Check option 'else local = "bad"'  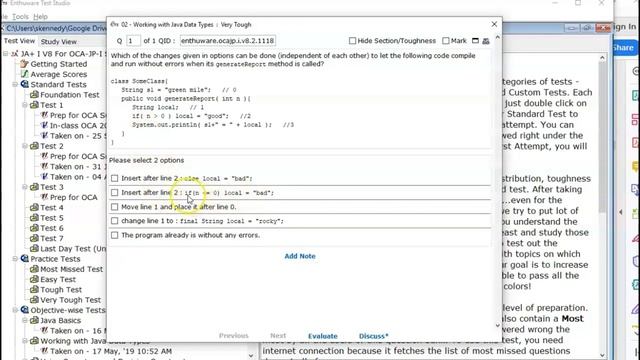[x=115, y=178]
